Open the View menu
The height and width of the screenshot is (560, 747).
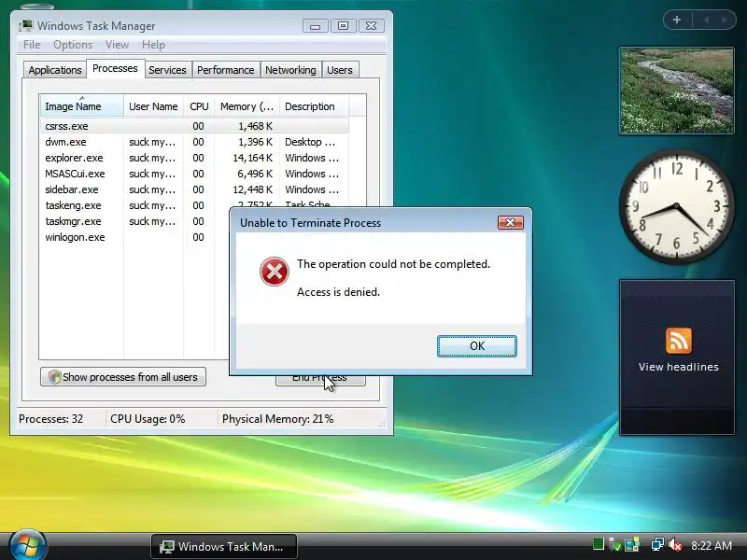pos(117,45)
